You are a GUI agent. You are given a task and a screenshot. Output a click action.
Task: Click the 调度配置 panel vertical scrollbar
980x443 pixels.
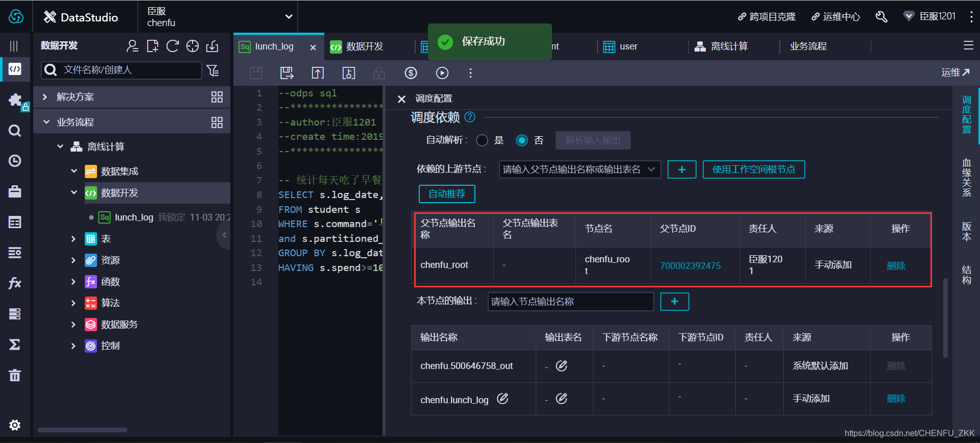click(x=945, y=317)
